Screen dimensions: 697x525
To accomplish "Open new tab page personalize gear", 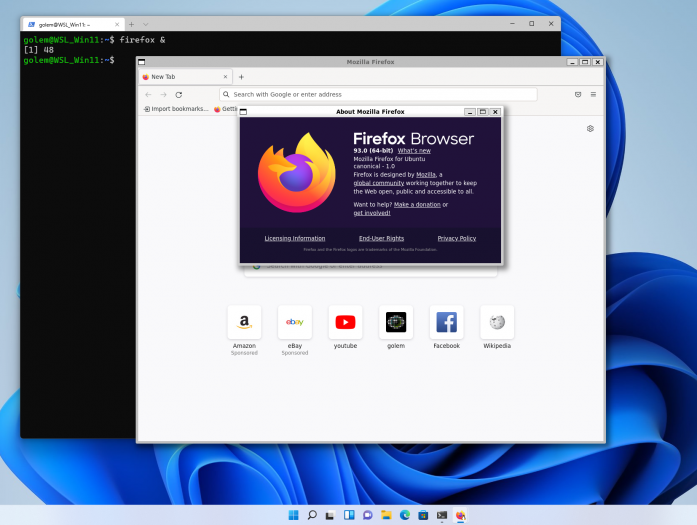I will pyautogui.click(x=590, y=128).
